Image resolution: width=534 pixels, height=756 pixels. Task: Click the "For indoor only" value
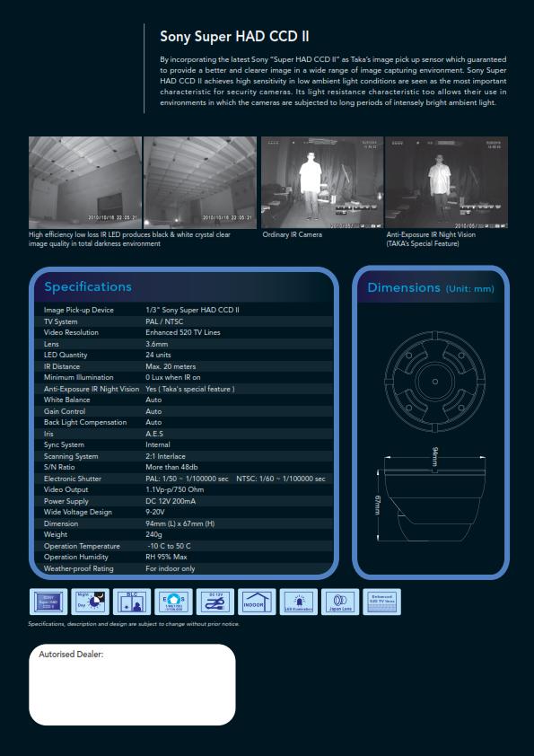(x=171, y=568)
